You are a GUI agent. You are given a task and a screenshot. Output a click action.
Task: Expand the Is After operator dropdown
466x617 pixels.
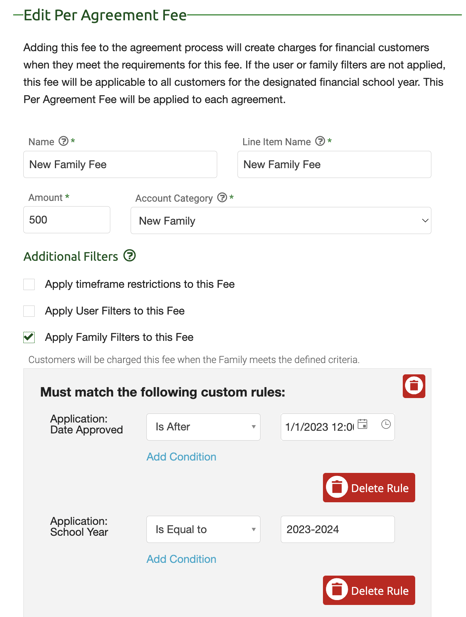click(x=203, y=427)
